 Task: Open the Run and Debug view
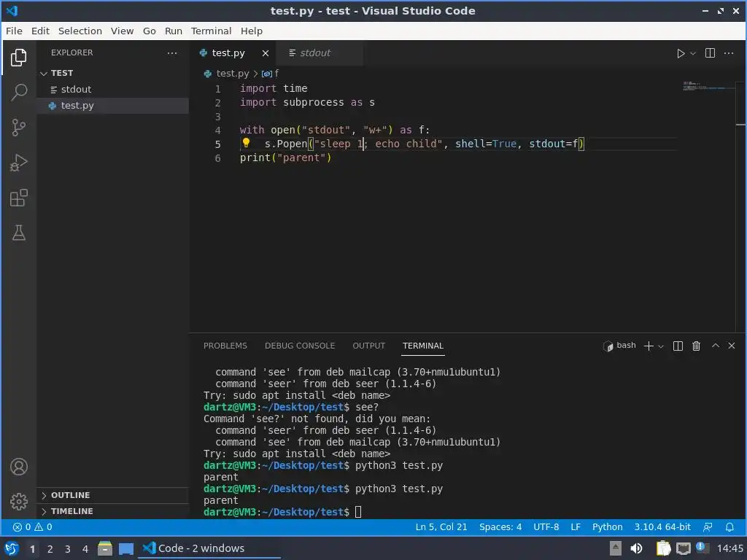pyautogui.click(x=18, y=163)
